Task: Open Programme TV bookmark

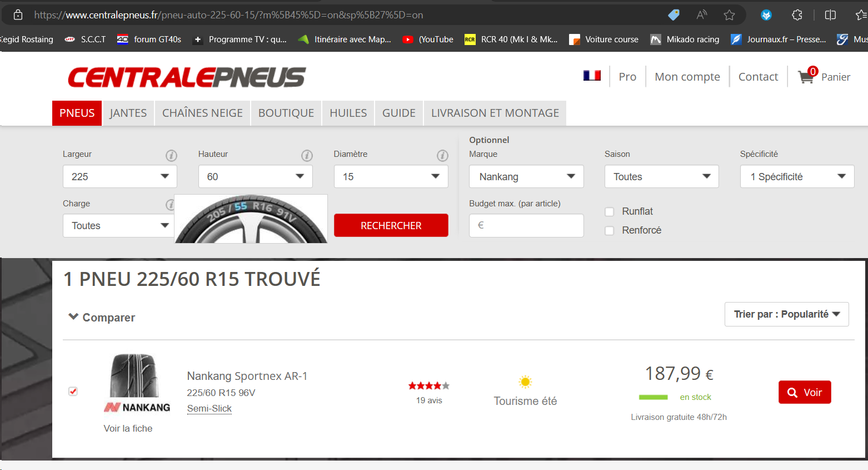Action: [x=240, y=39]
